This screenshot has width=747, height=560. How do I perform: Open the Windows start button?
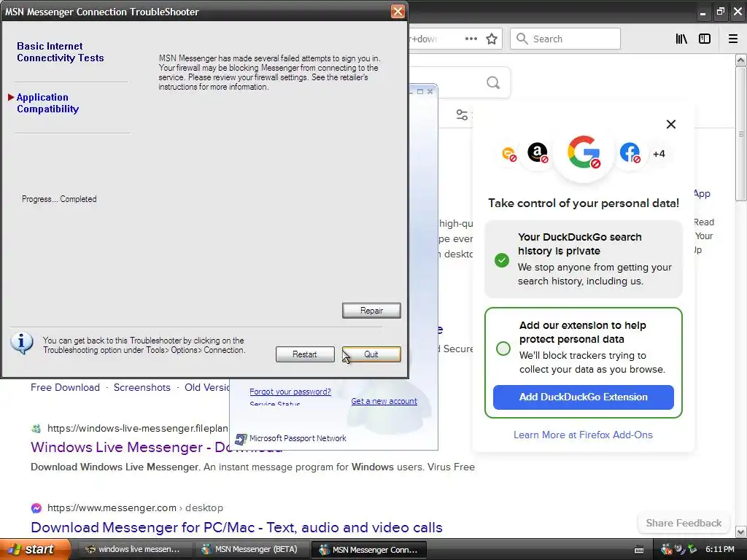[x=35, y=550]
